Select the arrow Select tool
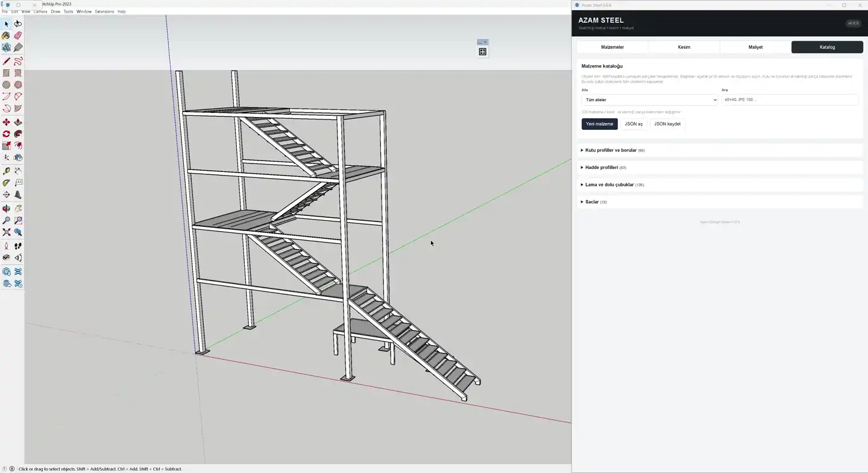Screen dimensions: 868x473 click(x=6, y=24)
